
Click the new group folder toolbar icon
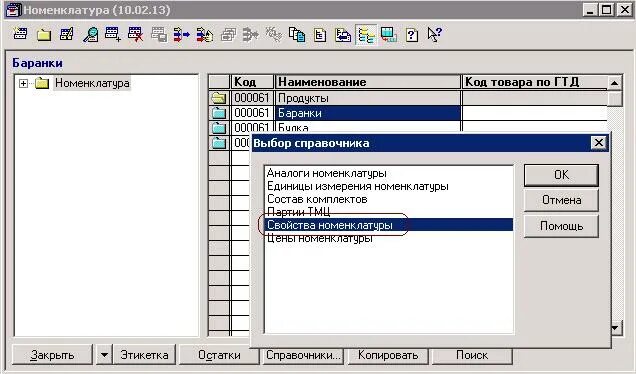[43, 35]
